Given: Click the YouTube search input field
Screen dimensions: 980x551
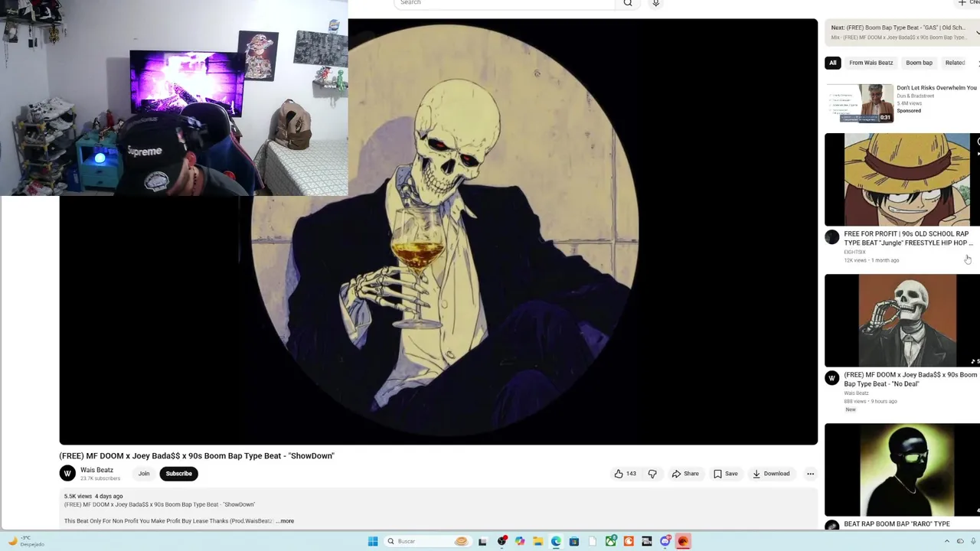Looking at the screenshot, I should pyautogui.click(x=505, y=3).
